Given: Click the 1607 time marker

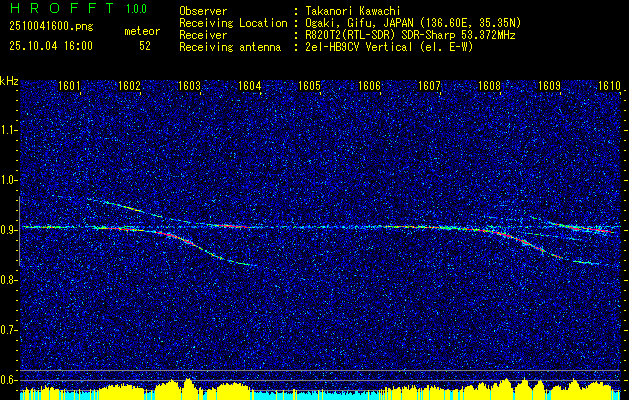Looking at the screenshot, I should point(429,86).
